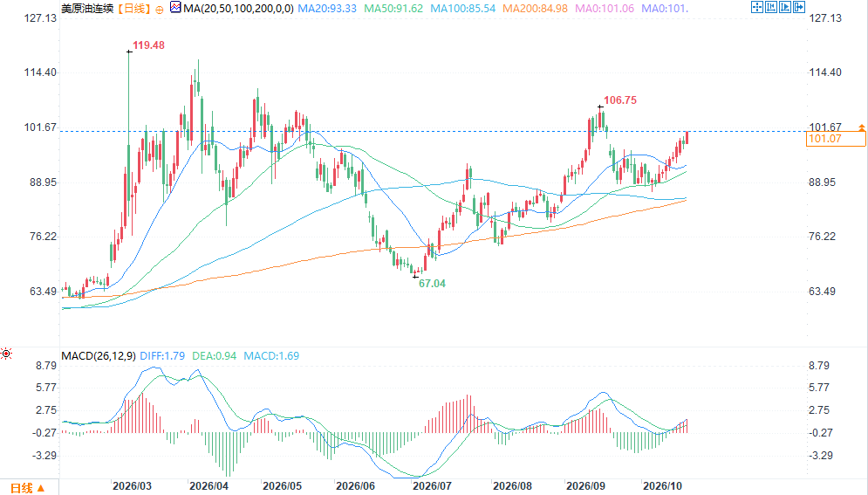This screenshot has width=868, height=495.
Task: Click the 美原油连续 instrument title
Action: (87, 9)
